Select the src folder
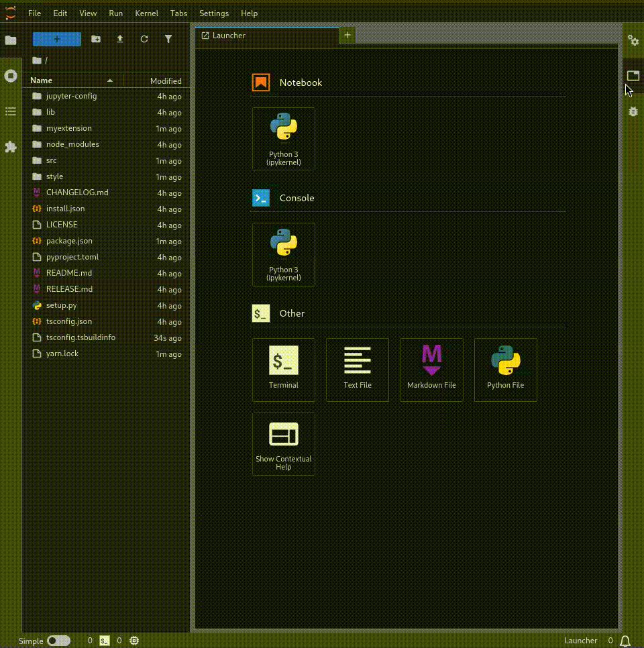The height and width of the screenshot is (648, 644). [107, 160]
